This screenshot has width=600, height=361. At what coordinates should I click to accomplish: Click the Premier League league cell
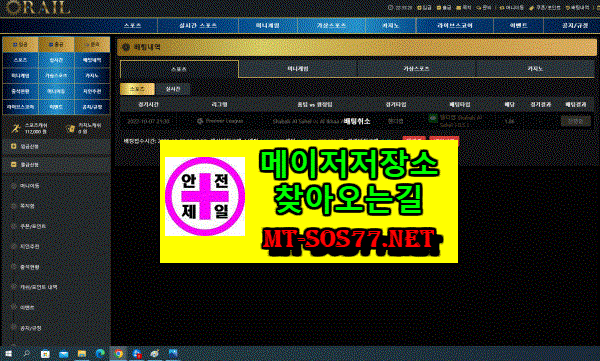click(x=220, y=121)
